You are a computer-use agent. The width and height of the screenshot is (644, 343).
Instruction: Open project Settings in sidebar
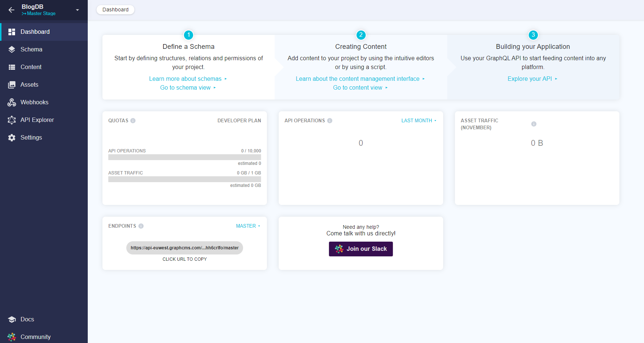click(31, 137)
